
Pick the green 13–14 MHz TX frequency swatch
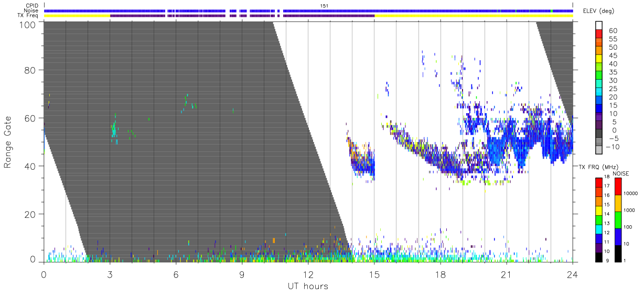[x=599, y=219]
